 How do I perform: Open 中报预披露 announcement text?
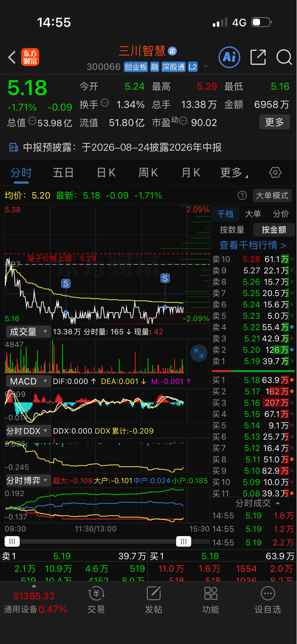coord(122,147)
